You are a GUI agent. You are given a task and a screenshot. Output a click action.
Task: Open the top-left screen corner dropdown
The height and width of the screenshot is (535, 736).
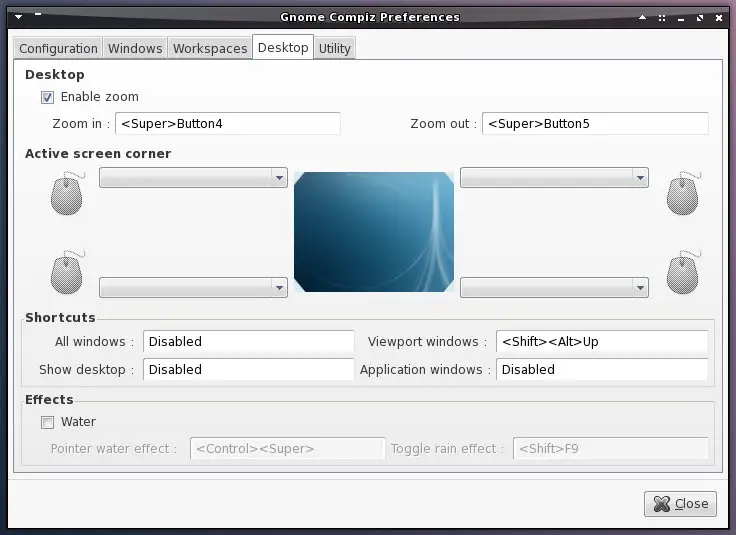193,177
